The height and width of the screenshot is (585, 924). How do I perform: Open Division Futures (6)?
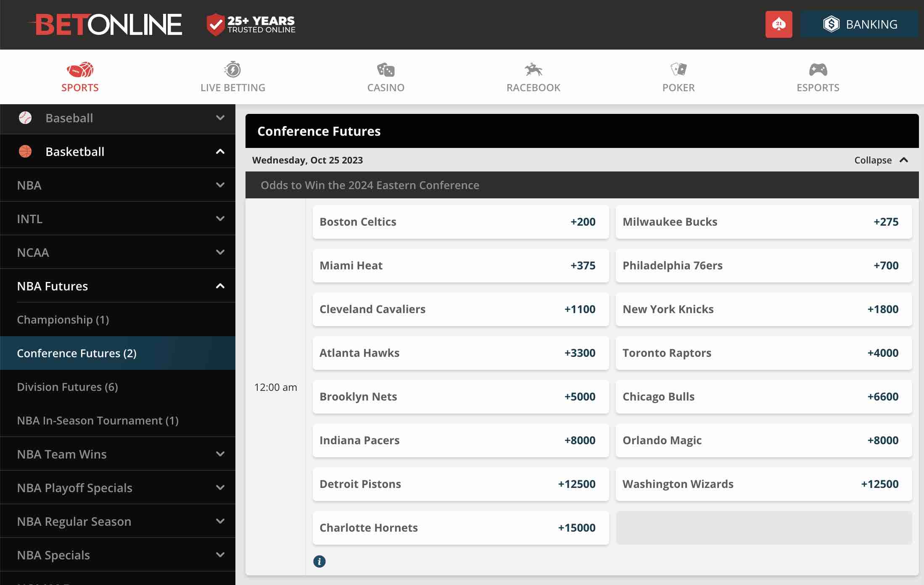(x=67, y=387)
